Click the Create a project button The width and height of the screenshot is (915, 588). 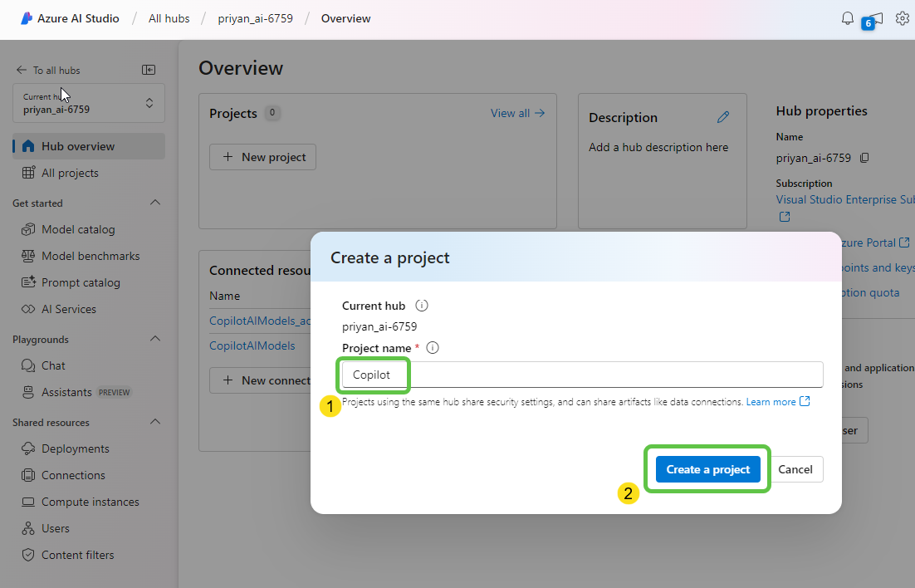coord(707,469)
